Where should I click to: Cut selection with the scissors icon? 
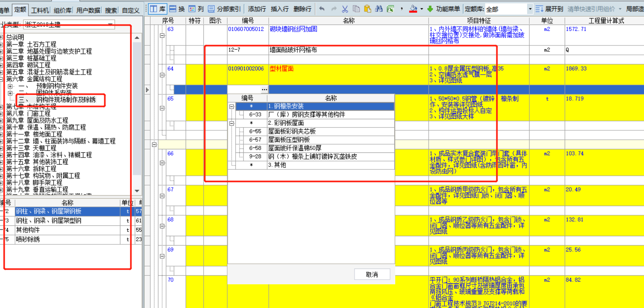(x=345, y=9)
